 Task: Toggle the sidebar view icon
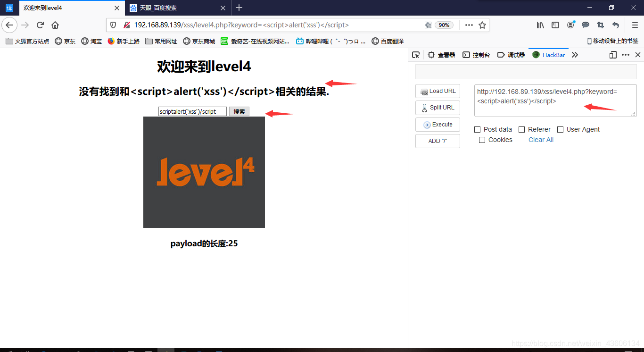[x=555, y=25]
